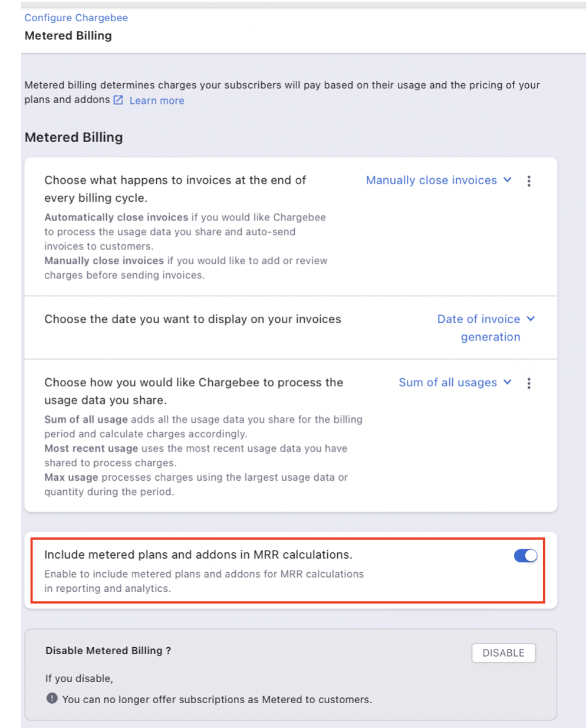Open the Manually close invoices dropdown text
This screenshot has height=728, width=586.
coord(431,181)
